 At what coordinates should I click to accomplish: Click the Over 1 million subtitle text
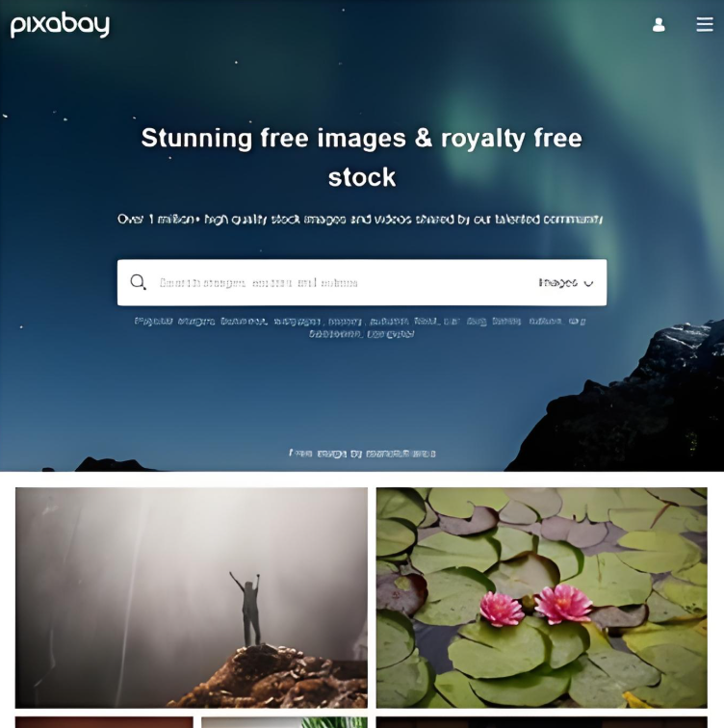[360, 220]
